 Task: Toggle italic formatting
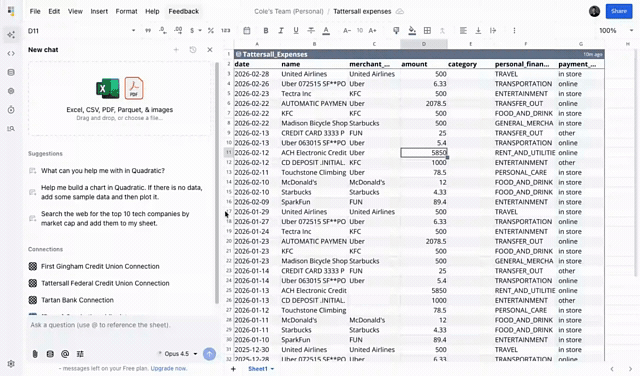(281, 31)
